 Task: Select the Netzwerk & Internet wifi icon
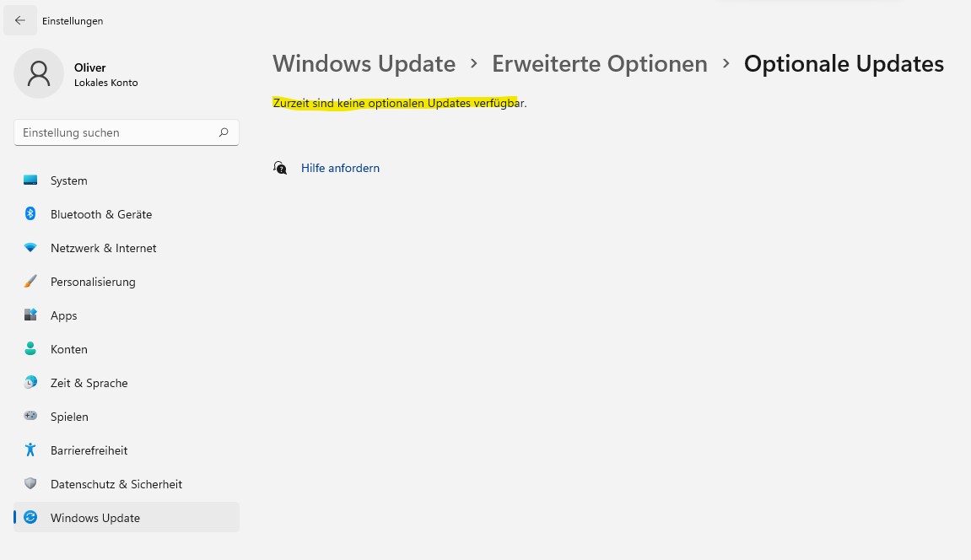(x=30, y=247)
